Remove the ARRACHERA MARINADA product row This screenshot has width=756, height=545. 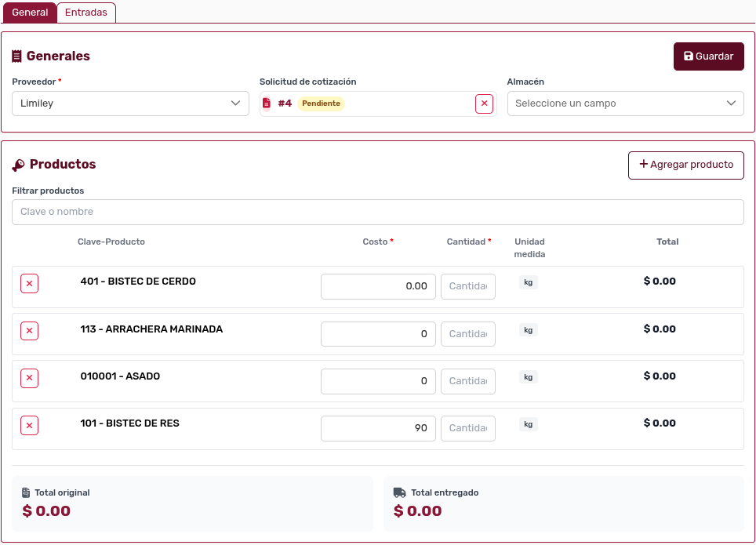pos(29,331)
